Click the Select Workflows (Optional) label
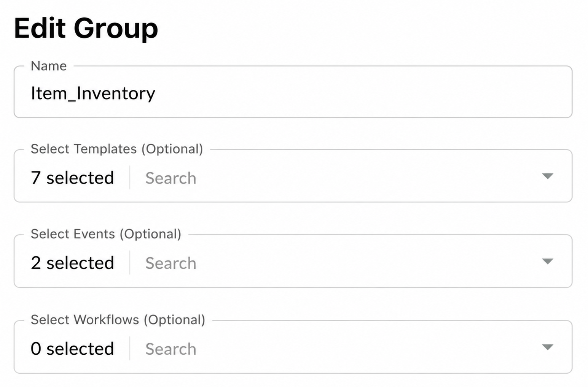The height and width of the screenshot is (387, 588). pos(118,320)
